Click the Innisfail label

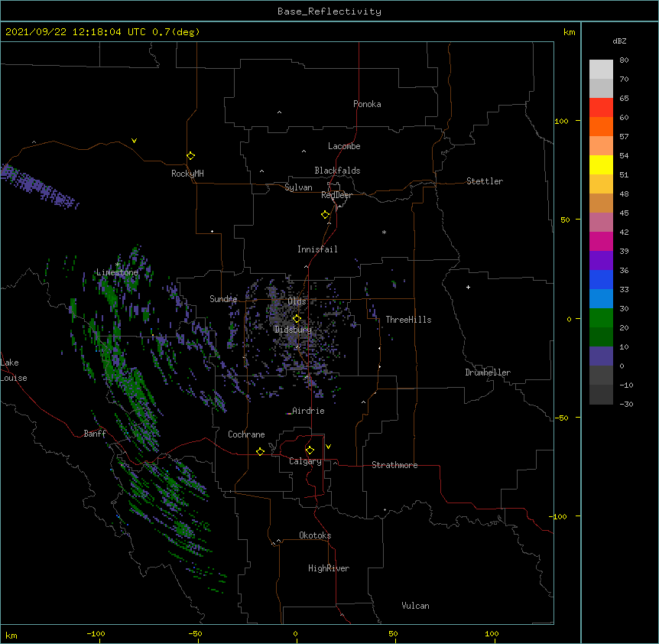coord(317,249)
